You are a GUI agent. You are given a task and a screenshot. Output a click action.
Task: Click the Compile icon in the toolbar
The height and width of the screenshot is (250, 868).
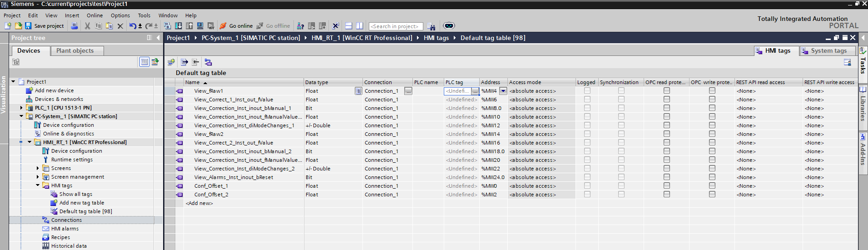click(x=168, y=26)
